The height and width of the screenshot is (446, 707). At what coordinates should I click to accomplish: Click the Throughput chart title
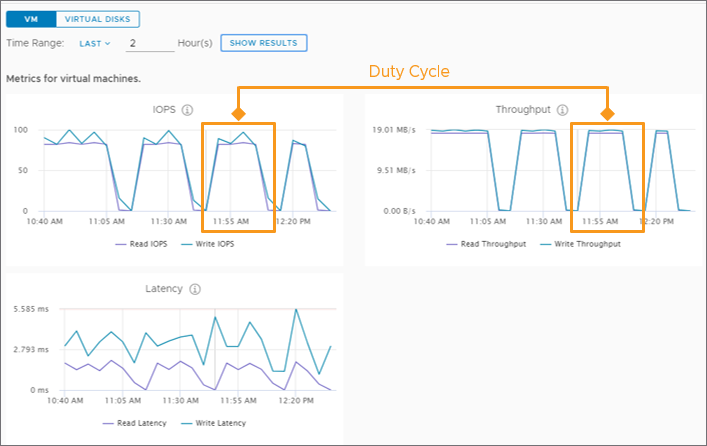click(x=523, y=110)
